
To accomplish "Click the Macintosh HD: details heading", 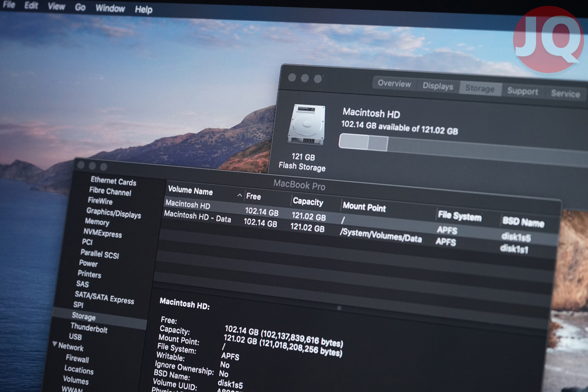I will click(184, 303).
